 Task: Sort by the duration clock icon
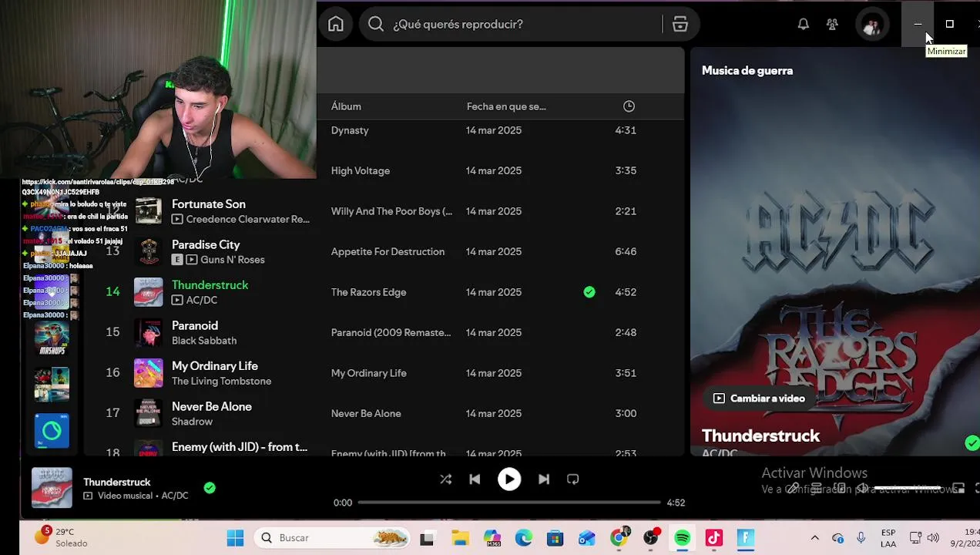[629, 106]
